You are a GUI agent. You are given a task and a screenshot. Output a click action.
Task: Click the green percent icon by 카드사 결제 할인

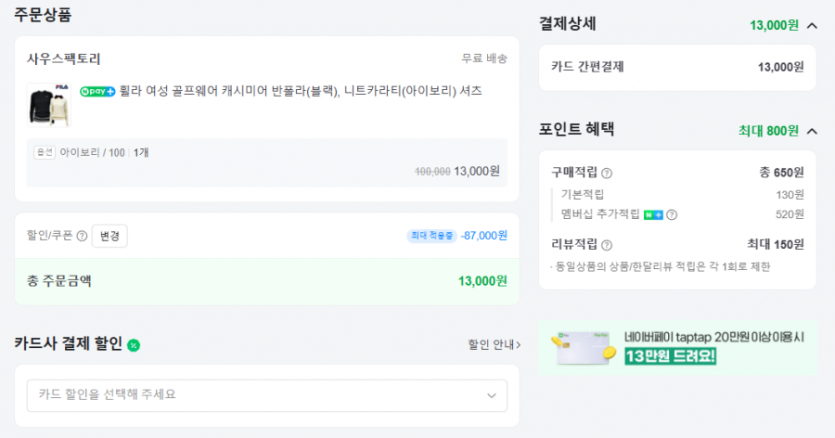[134, 345]
